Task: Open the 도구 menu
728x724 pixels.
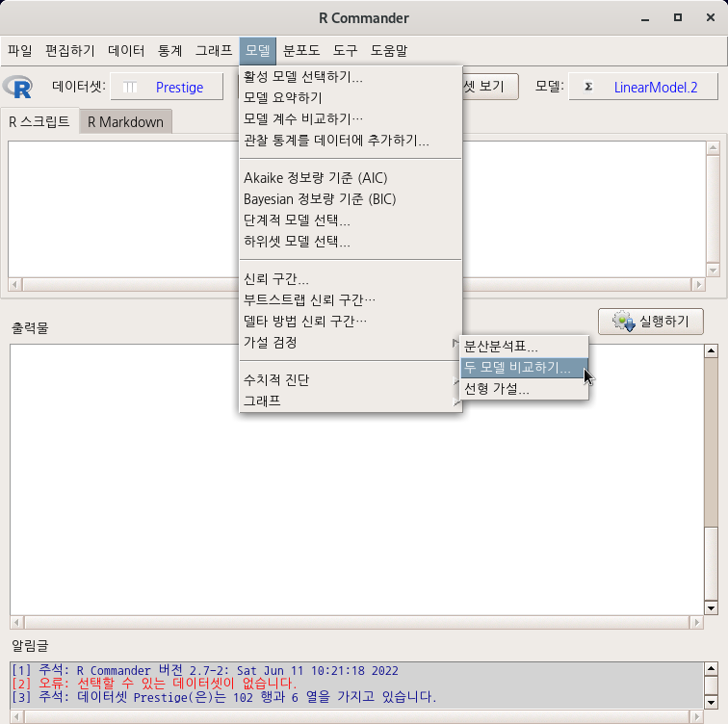Action: [x=345, y=51]
